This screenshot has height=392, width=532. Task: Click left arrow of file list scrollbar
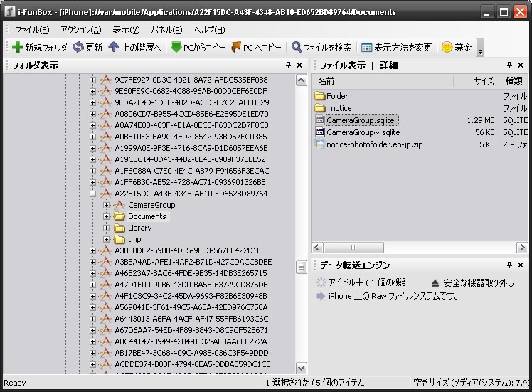[x=318, y=247]
